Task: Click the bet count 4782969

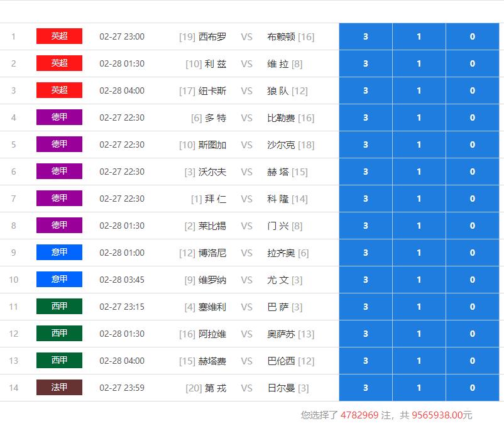Action: (359, 415)
